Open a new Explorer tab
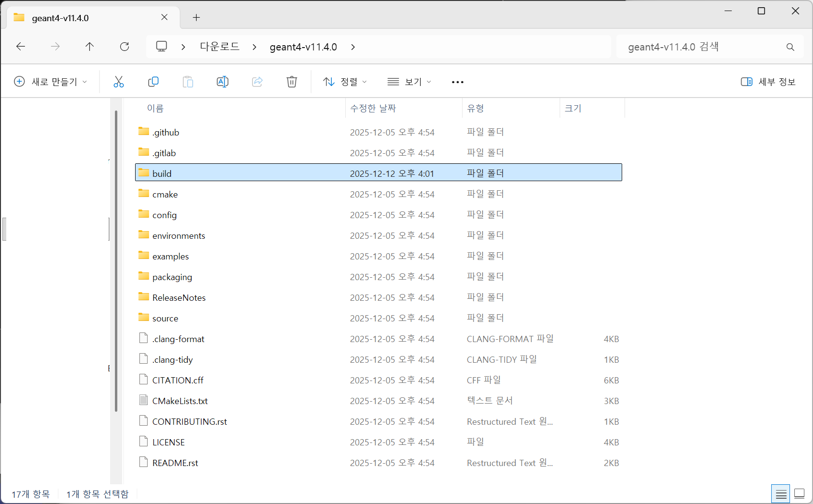The height and width of the screenshot is (504, 813). point(196,17)
